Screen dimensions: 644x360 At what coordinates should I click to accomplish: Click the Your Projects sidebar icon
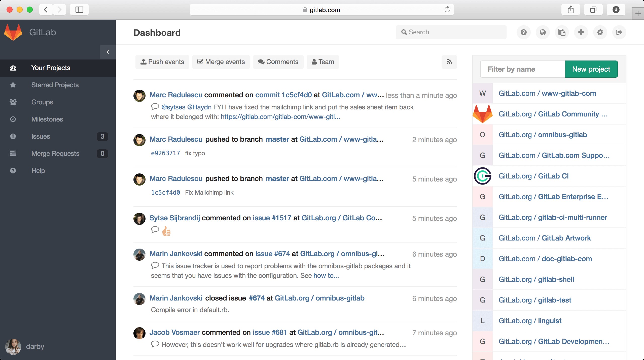[13, 68]
